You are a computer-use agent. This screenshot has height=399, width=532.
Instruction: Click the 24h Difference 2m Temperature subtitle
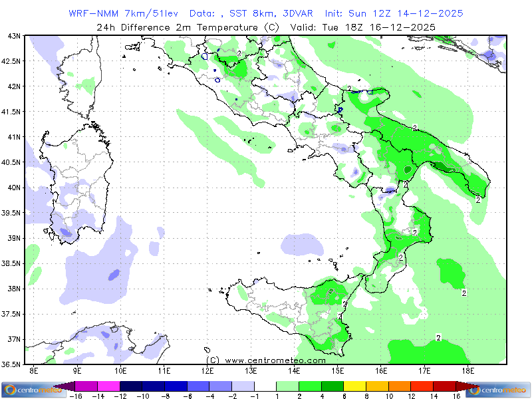(x=266, y=27)
